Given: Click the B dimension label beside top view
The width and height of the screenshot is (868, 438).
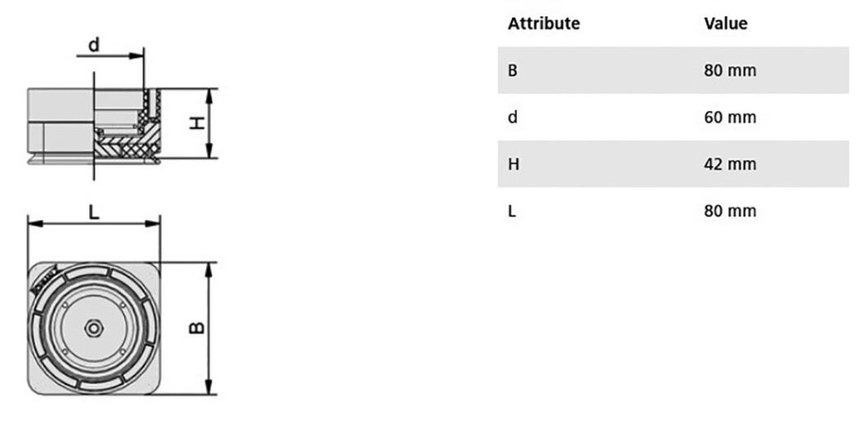Looking at the screenshot, I should pyautogui.click(x=196, y=328).
